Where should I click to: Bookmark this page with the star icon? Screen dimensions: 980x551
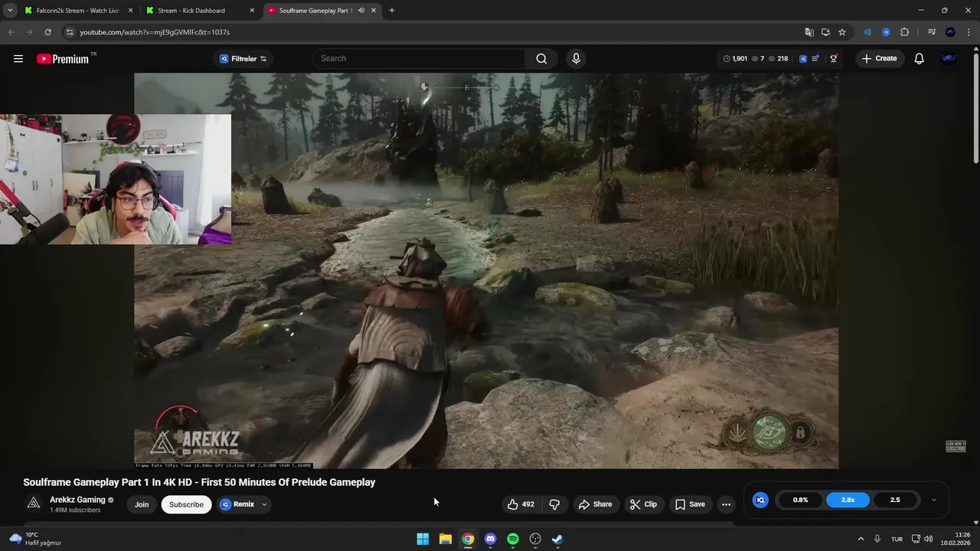pyautogui.click(x=842, y=32)
